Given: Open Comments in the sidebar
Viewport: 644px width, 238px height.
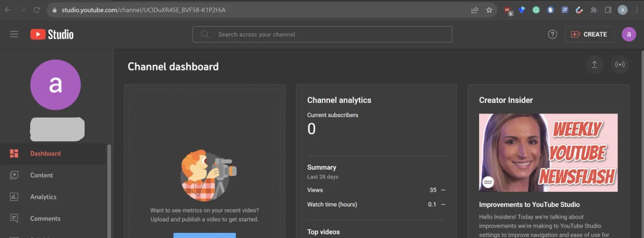Looking at the screenshot, I should [x=53, y=218].
